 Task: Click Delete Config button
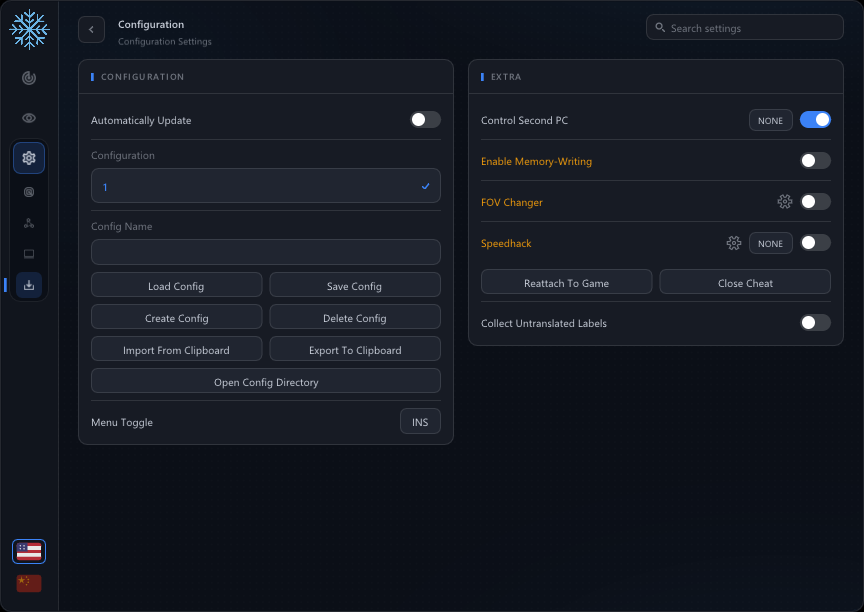(x=355, y=318)
